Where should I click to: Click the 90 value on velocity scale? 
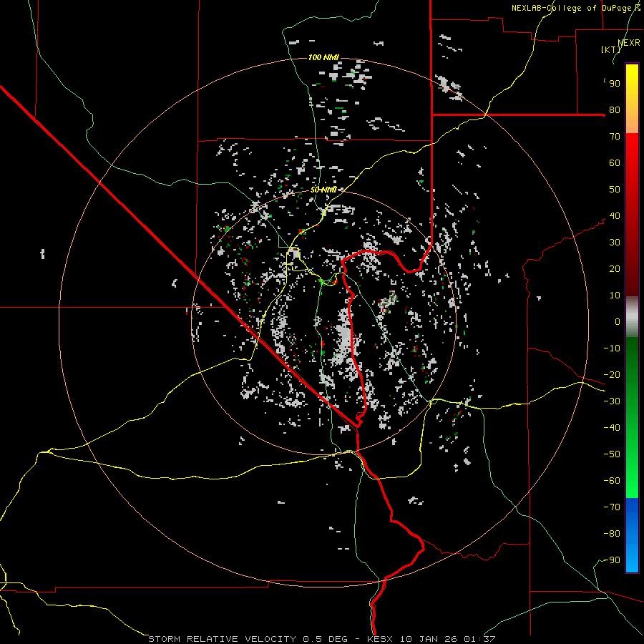click(x=615, y=84)
